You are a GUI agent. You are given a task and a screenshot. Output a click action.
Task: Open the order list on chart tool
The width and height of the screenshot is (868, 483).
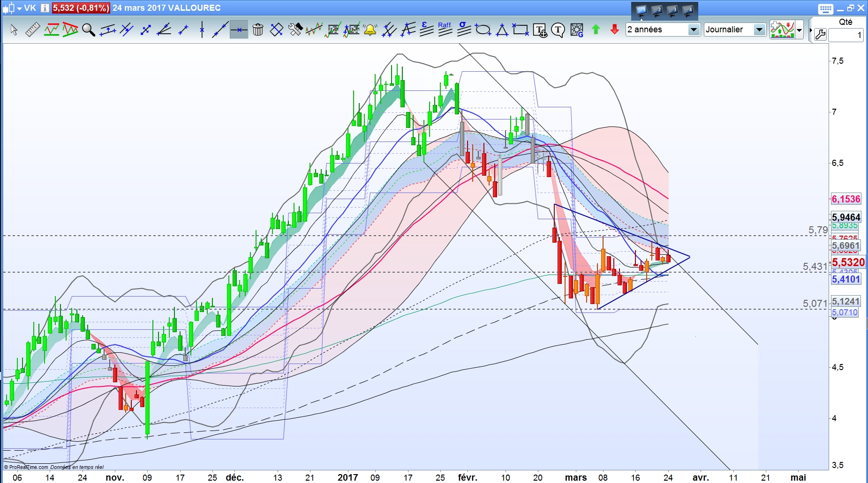[333, 30]
